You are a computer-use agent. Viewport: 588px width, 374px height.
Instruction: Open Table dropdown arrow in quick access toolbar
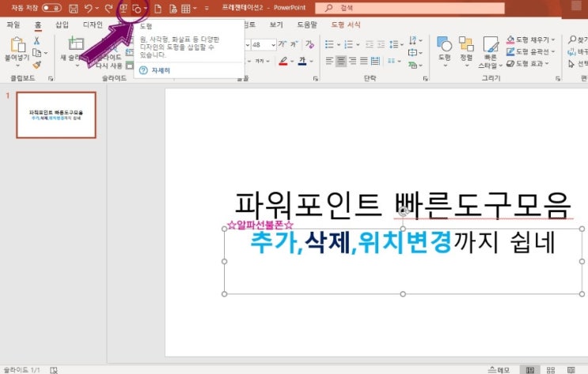click(195, 8)
